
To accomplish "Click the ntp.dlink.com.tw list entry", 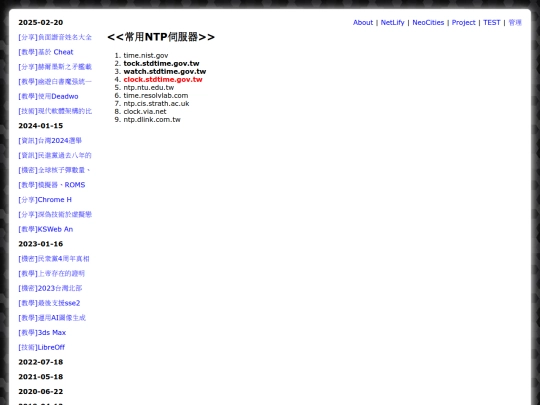I will [152, 120].
